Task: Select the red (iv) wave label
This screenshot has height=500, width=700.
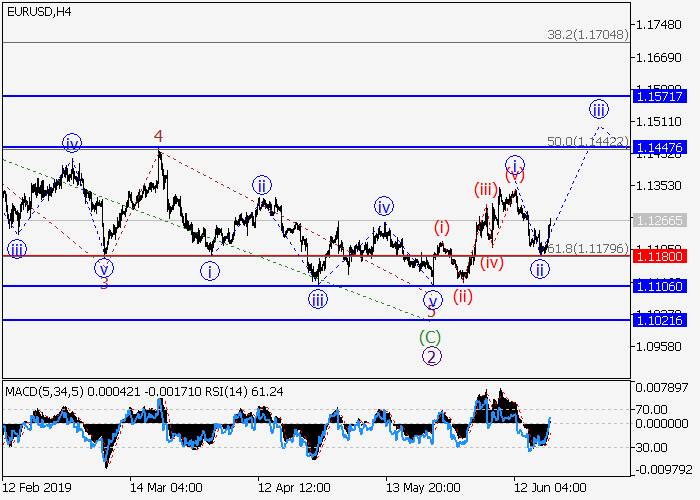Action: (491, 263)
